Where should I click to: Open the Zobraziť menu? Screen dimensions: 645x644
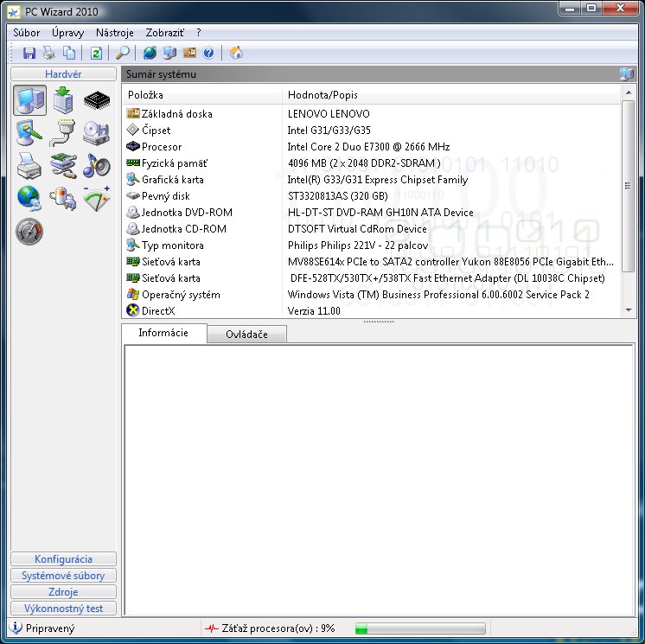coord(165,33)
